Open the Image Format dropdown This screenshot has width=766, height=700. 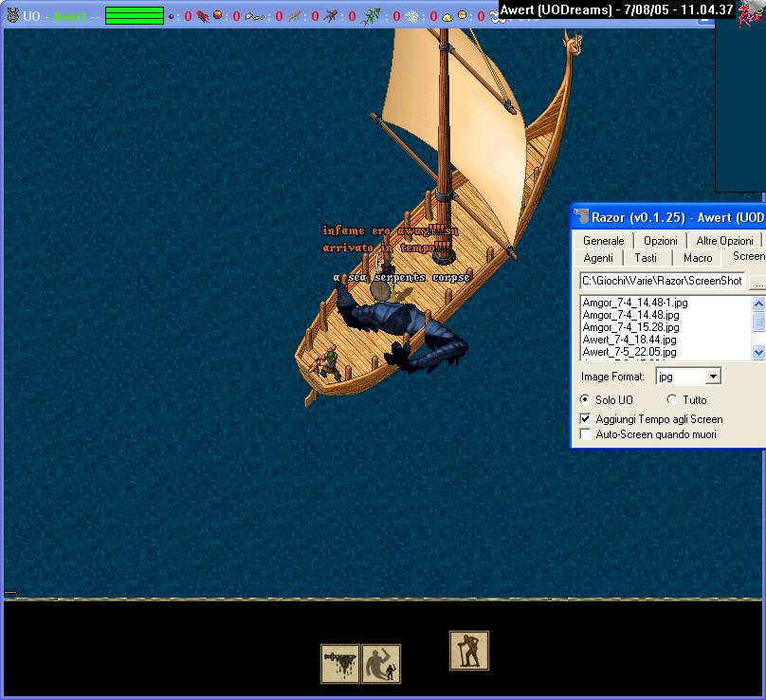[713, 377]
